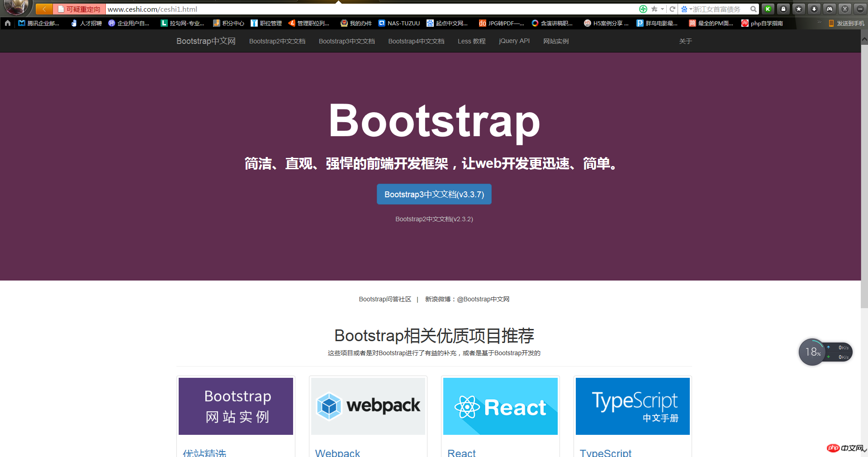
Task: Open the php自学指南 bookmark
Action: click(762, 23)
